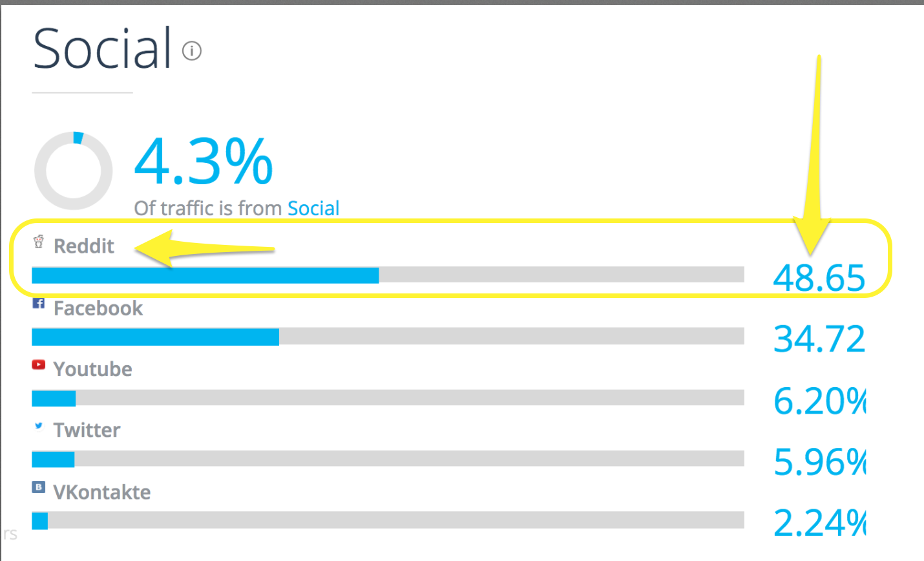Select the Reddit label

point(84,246)
